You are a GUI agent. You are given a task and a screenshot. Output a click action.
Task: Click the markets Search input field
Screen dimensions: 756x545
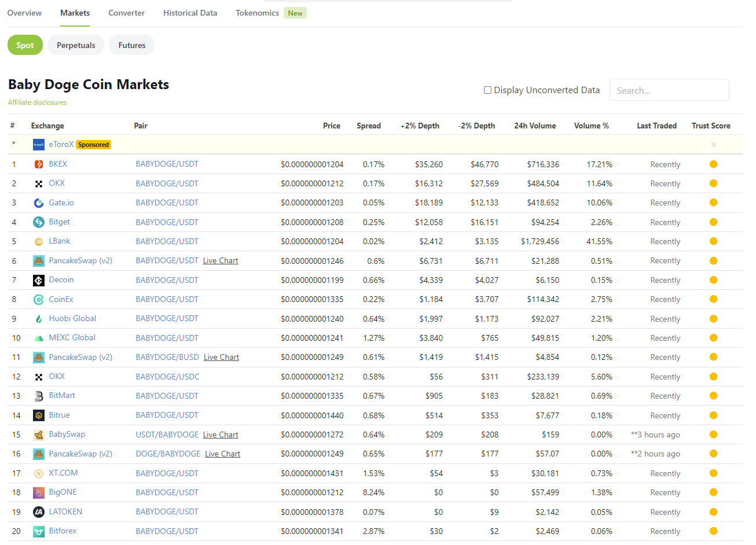pyautogui.click(x=669, y=90)
